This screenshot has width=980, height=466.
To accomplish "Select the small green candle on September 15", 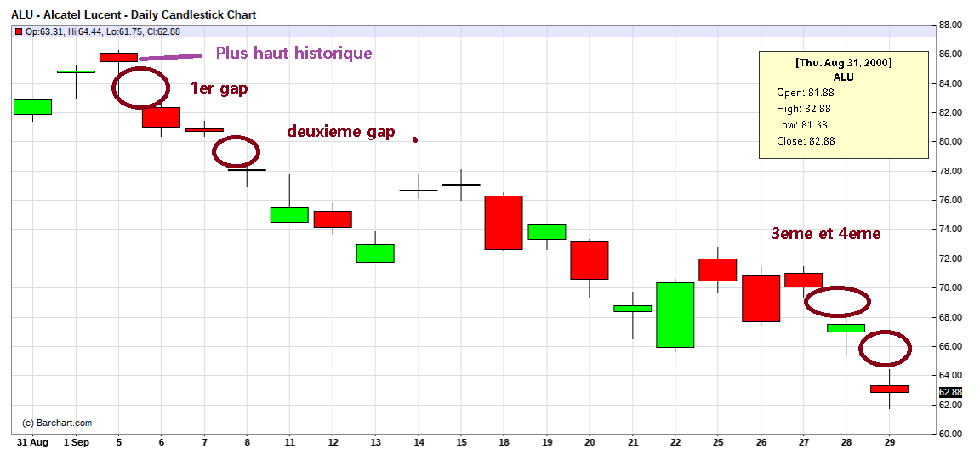I will pos(460,185).
